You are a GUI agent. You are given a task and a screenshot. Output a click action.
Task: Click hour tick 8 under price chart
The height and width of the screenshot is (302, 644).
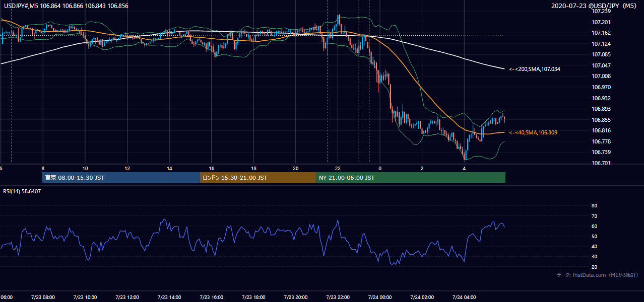tap(43, 169)
